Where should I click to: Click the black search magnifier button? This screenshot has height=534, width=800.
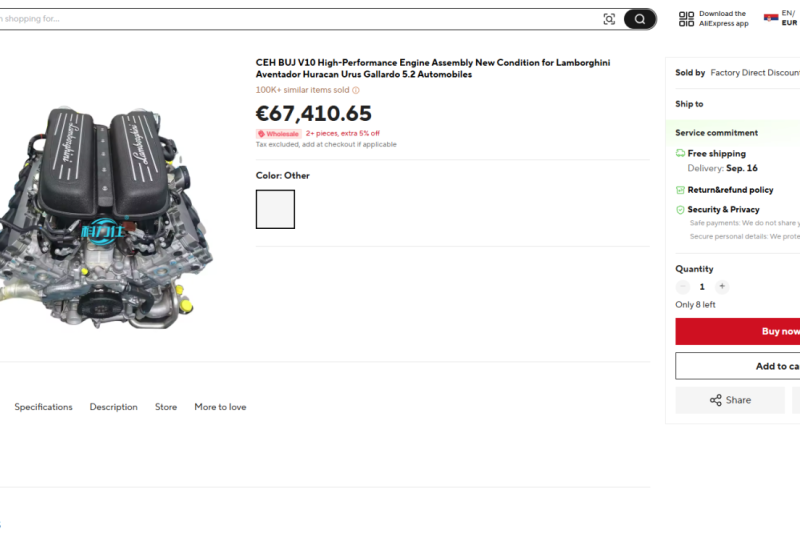[x=639, y=19]
